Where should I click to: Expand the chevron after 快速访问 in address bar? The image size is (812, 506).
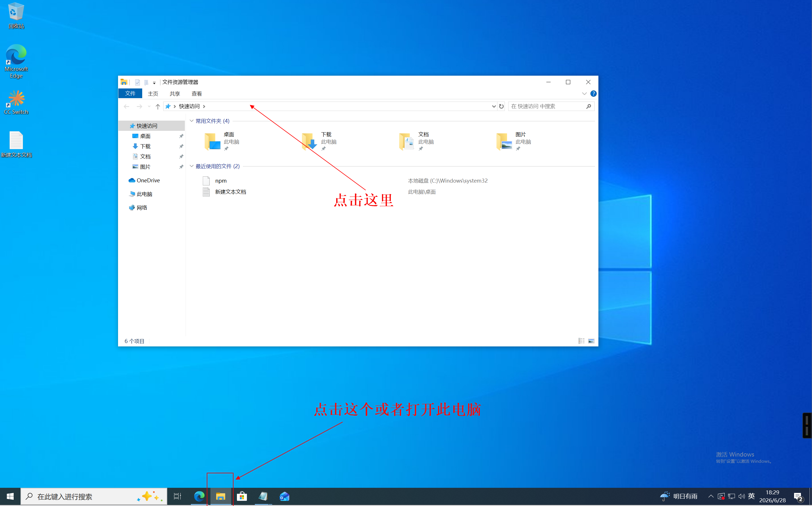204,106
